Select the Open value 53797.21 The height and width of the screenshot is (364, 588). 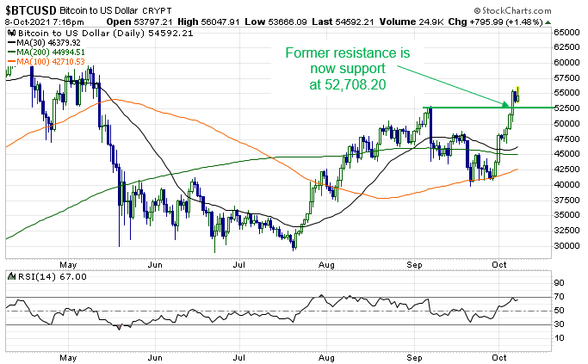point(153,22)
